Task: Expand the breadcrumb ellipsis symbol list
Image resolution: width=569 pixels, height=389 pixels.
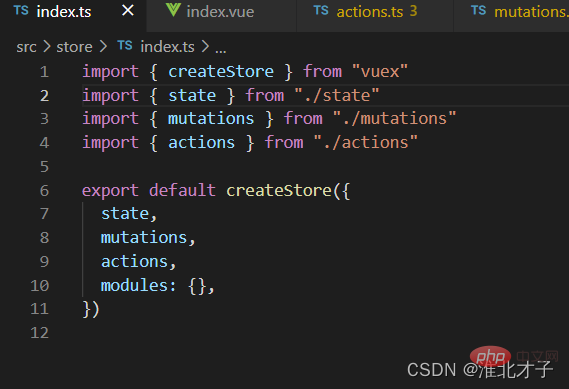Action: (221, 49)
